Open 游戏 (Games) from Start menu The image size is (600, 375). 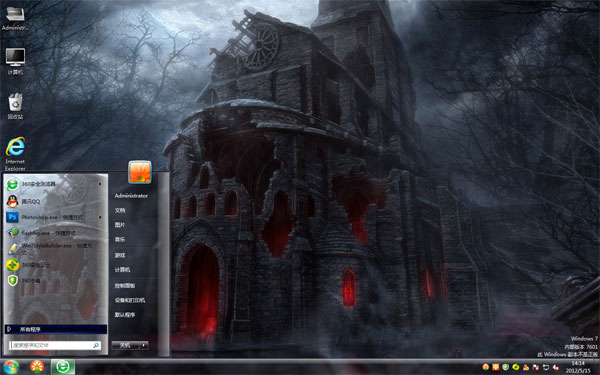[120, 255]
